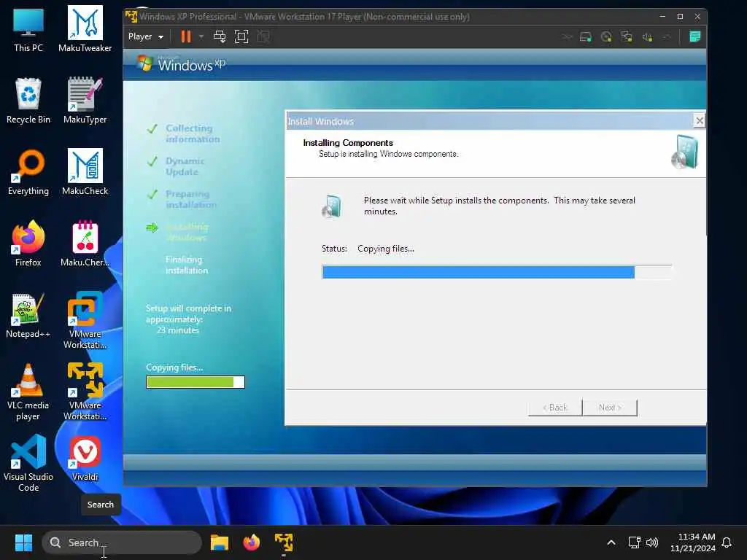
Task: Open MakuTyper desktop shortcut
Action: [x=85, y=101]
